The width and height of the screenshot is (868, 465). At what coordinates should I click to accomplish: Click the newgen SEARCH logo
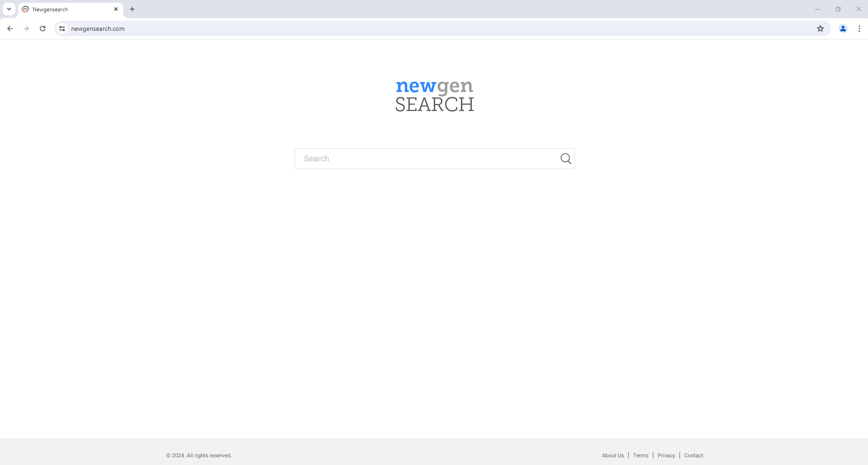435,95
